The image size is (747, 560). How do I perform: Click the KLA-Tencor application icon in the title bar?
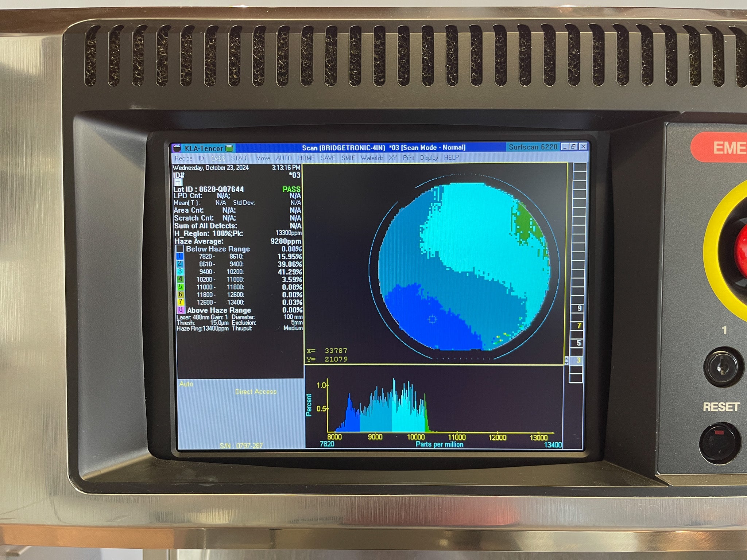(178, 148)
